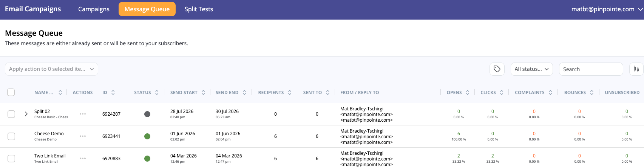644x168 pixels.
Task: Click ID 6920883 cell
Action: pos(111,159)
